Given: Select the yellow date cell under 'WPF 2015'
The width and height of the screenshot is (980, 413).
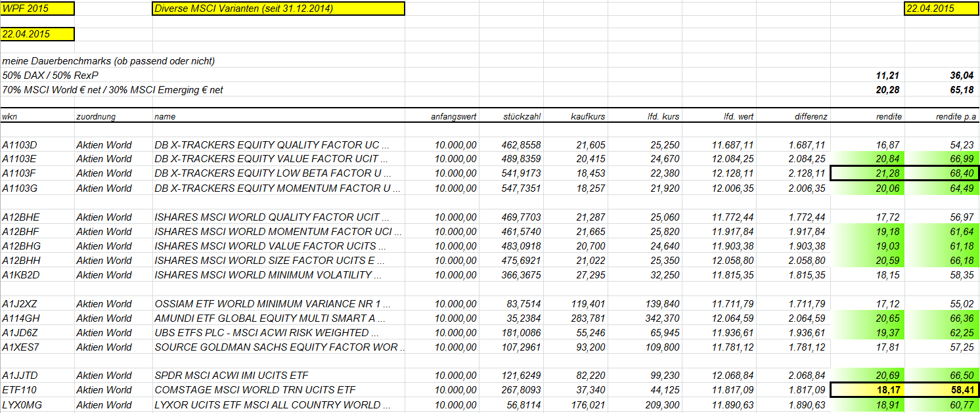Looking at the screenshot, I should pos(37,34).
